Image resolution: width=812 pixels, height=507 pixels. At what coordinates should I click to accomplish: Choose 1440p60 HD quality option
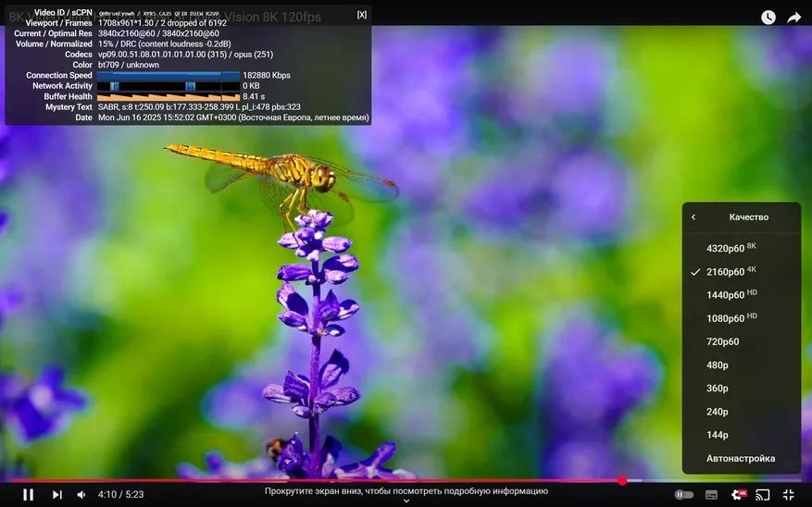pos(731,295)
